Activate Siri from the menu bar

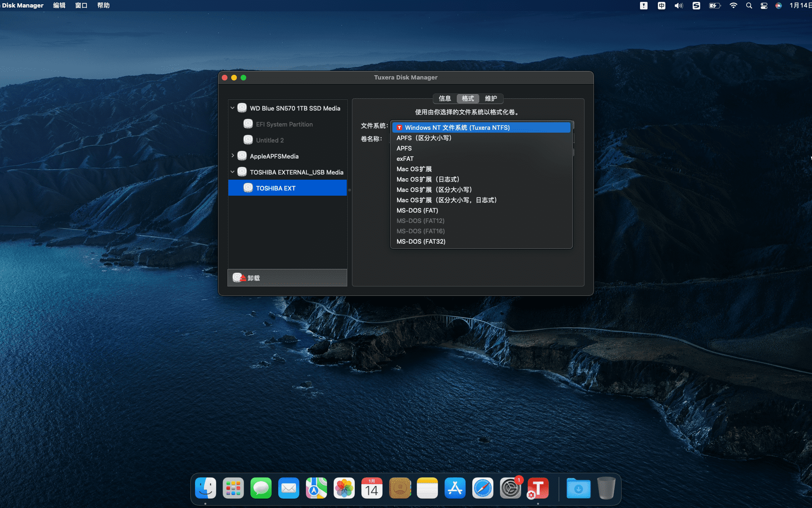tap(779, 6)
